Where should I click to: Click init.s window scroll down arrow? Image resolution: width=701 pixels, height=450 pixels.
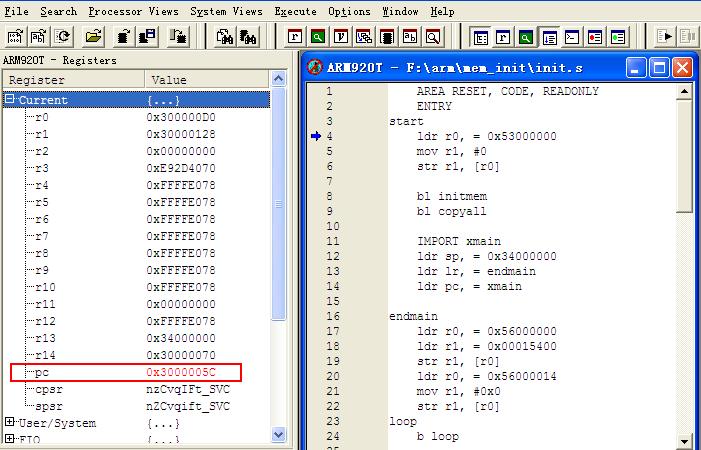point(684,441)
